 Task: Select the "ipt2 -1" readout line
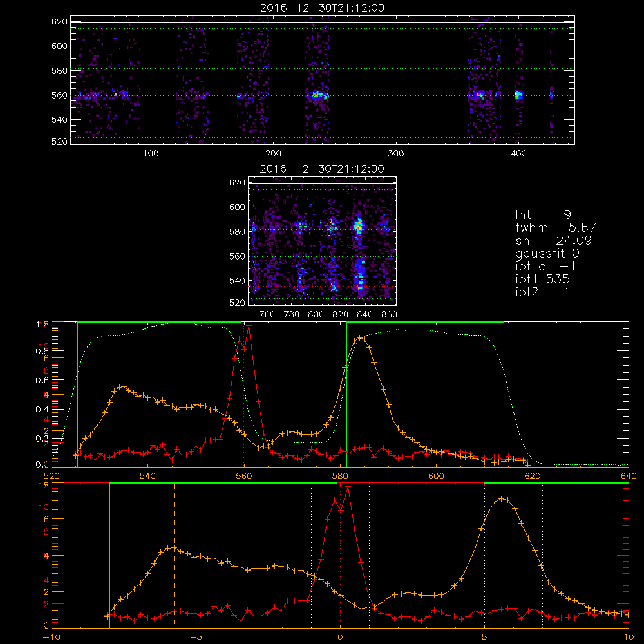point(542,292)
